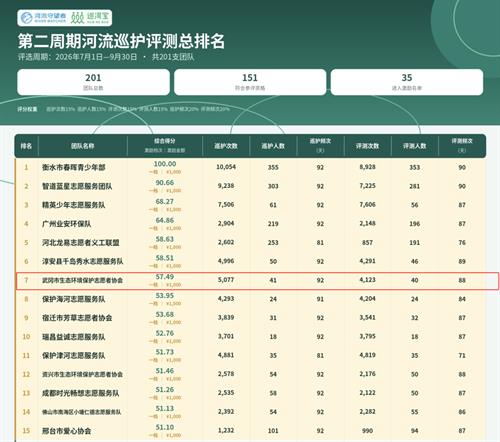Click the score 68.27
The width and height of the screenshot is (500, 442).
(x=165, y=202)
